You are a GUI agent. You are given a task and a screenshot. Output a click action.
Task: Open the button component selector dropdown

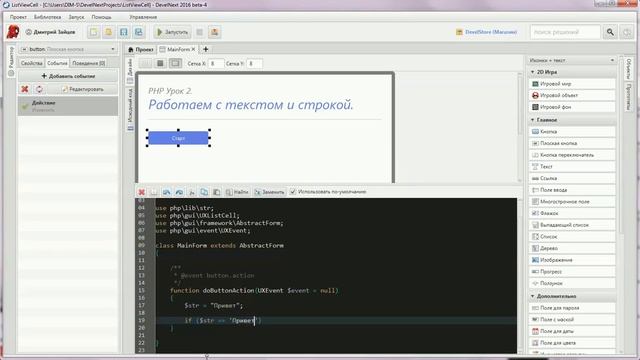click(x=68, y=49)
